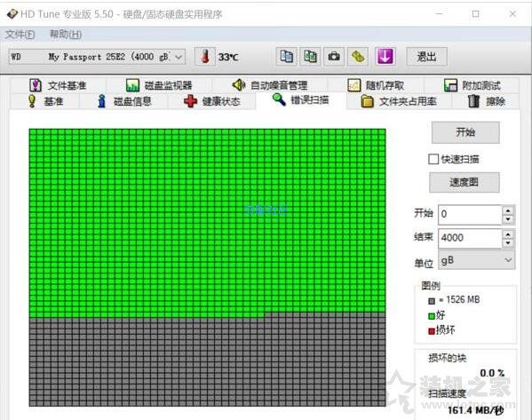Click the 退出 exit button
The height and width of the screenshot is (420, 532).
(426, 57)
